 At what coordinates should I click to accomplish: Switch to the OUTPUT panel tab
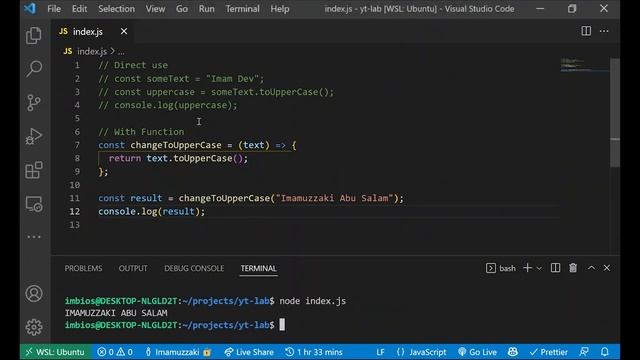point(133,268)
